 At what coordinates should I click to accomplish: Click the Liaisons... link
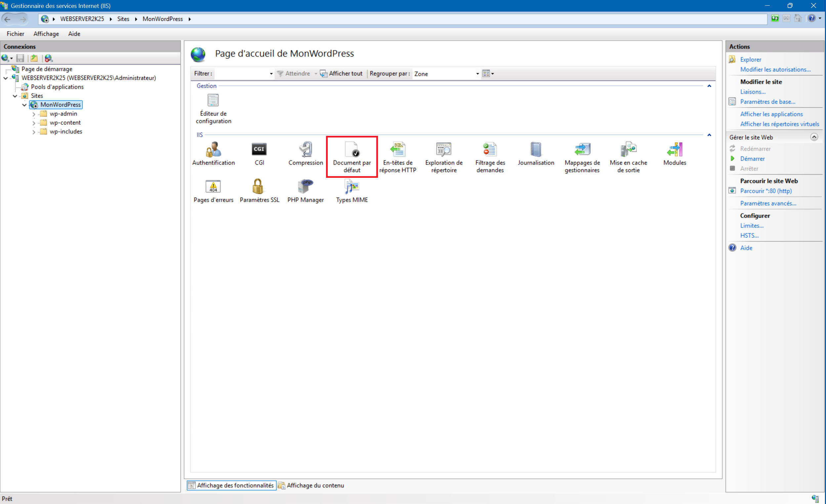(753, 92)
